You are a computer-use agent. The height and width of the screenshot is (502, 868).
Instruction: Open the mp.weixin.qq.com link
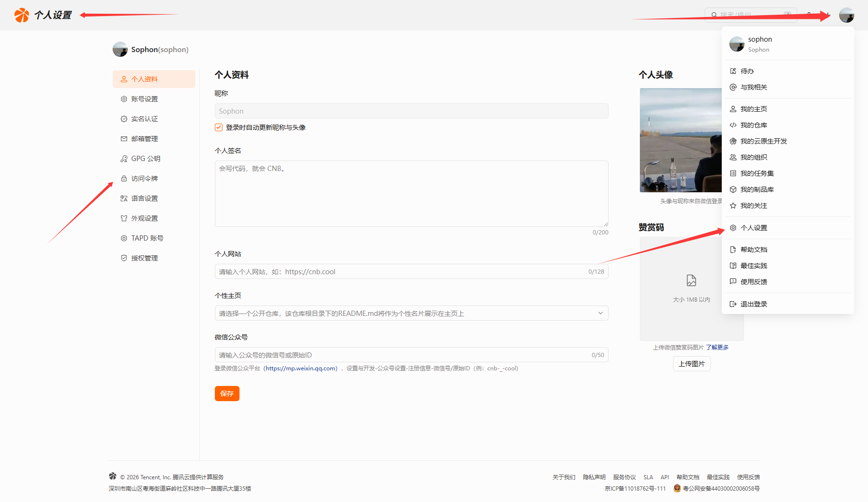(x=301, y=368)
